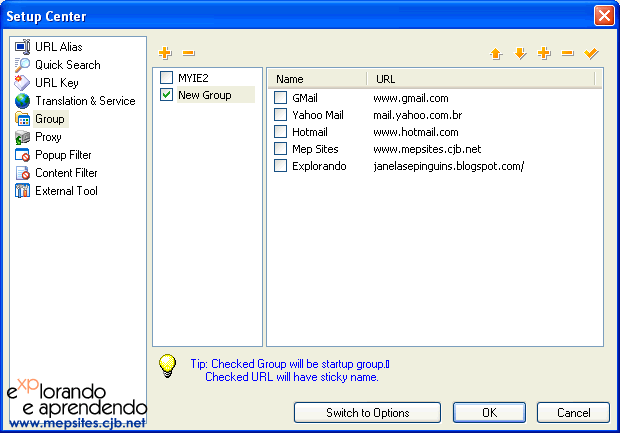The image size is (620, 433).
Task: Move URL down with the down arrow icon
Action: click(x=520, y=53)
